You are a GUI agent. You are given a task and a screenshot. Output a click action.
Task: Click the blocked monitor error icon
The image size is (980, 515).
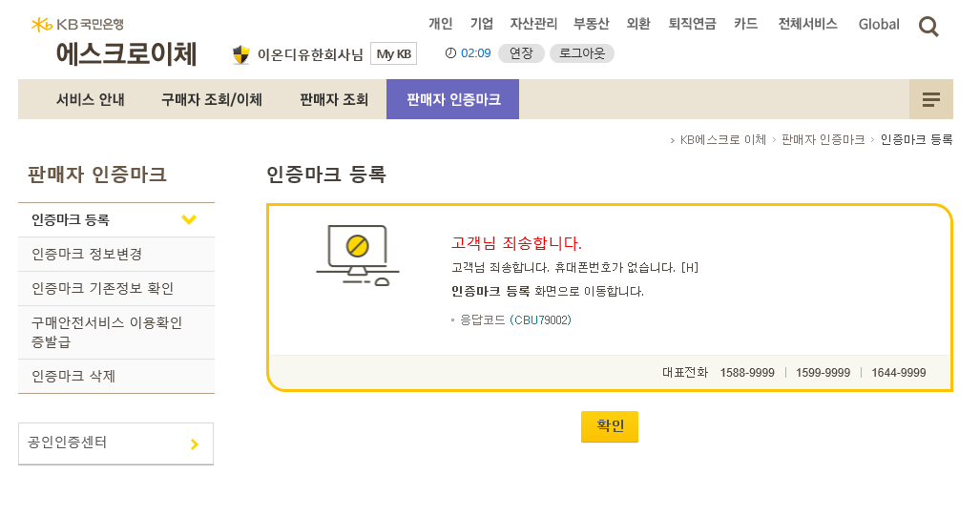(x=358, y=255)
